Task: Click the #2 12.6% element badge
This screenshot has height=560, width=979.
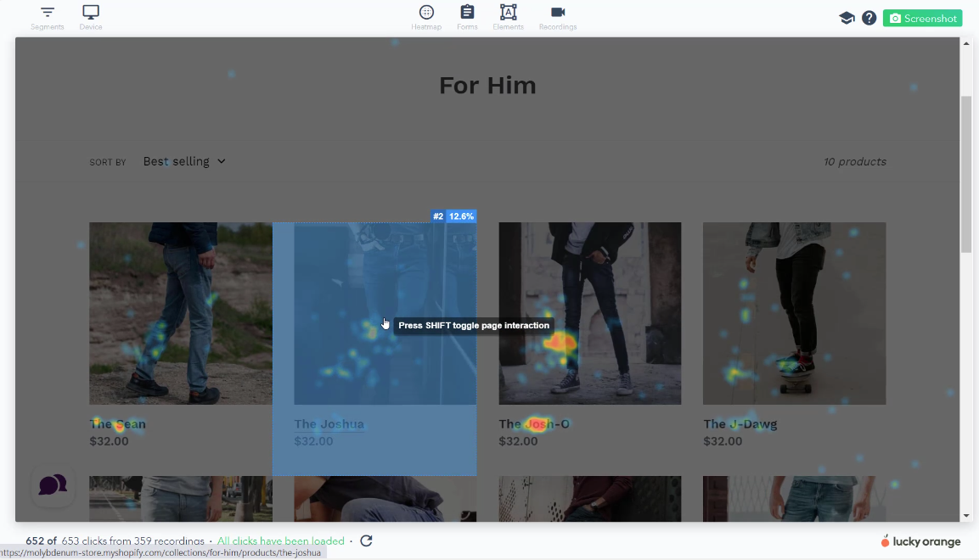Action: click(x=454, y=216)
